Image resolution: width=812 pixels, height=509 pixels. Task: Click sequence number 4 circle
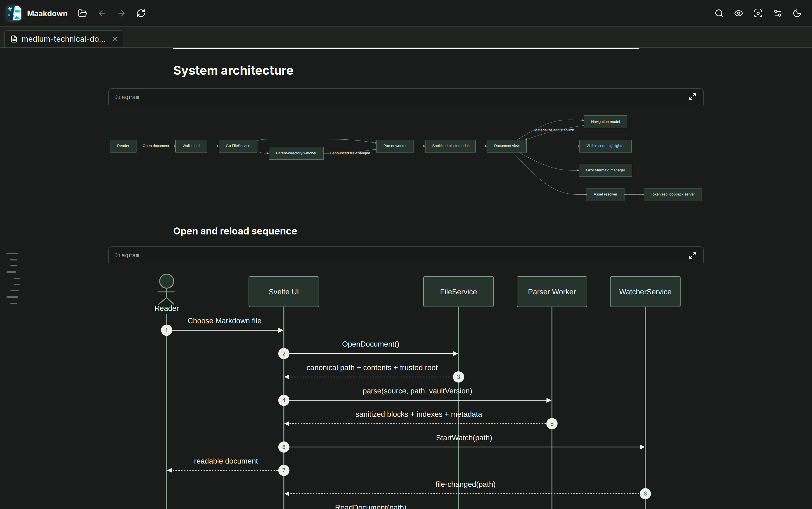[x=284, y=401]
